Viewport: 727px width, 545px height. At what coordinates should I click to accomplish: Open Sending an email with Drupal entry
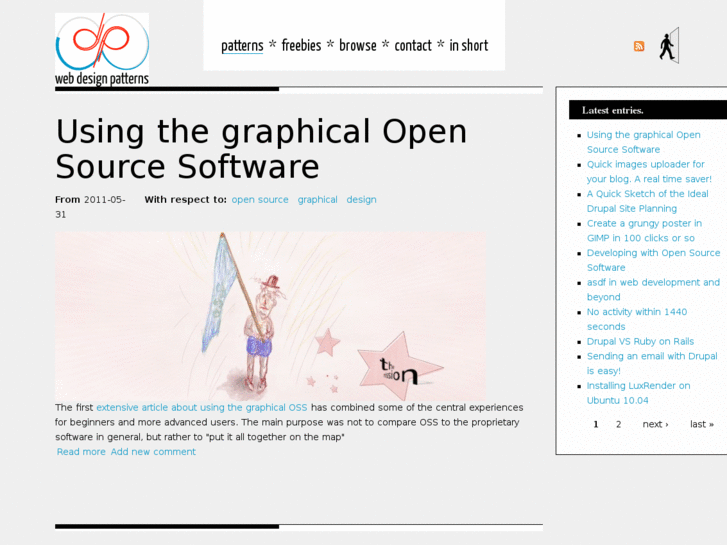coord(652,363)
